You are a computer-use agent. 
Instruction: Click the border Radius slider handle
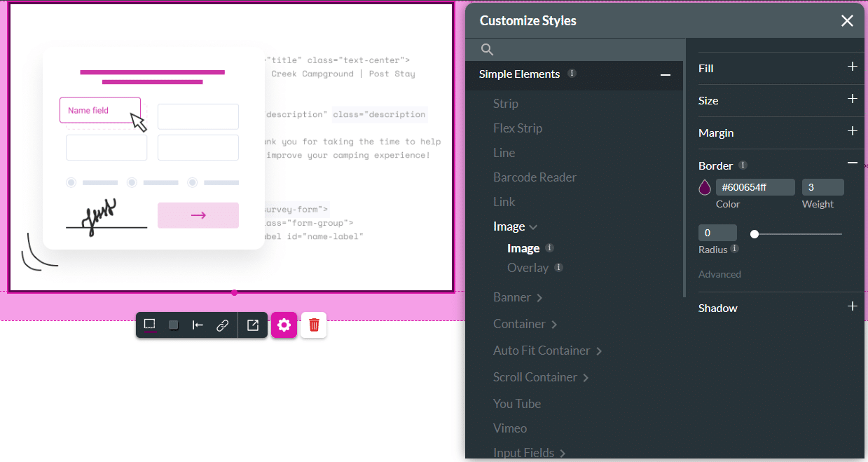coord(755,234)
